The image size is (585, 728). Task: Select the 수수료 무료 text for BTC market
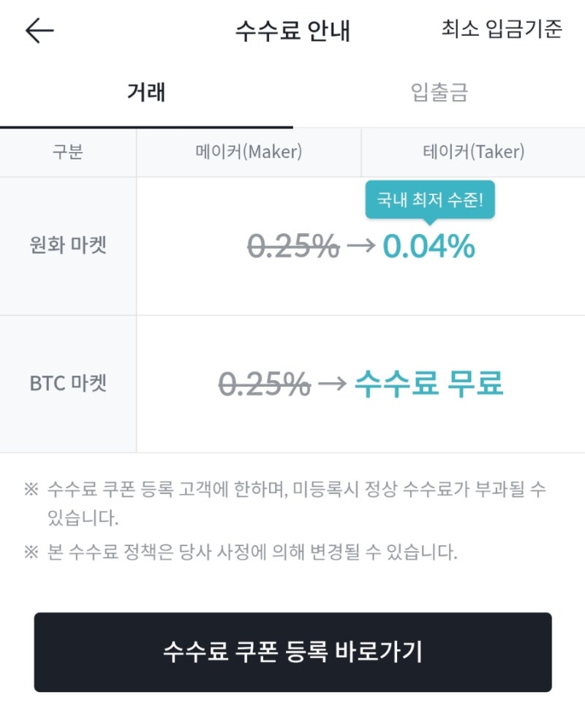click(x=429, y=383)
